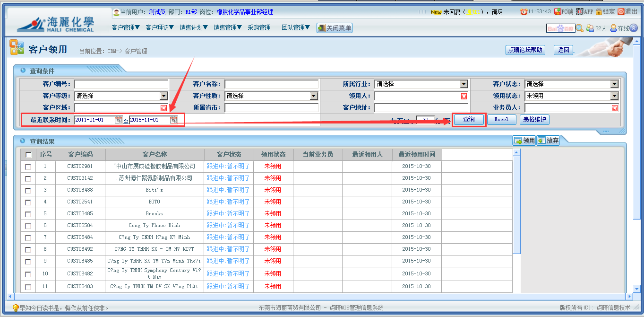Open calendar picker for end date 2015-11-01

coord(173,120)
